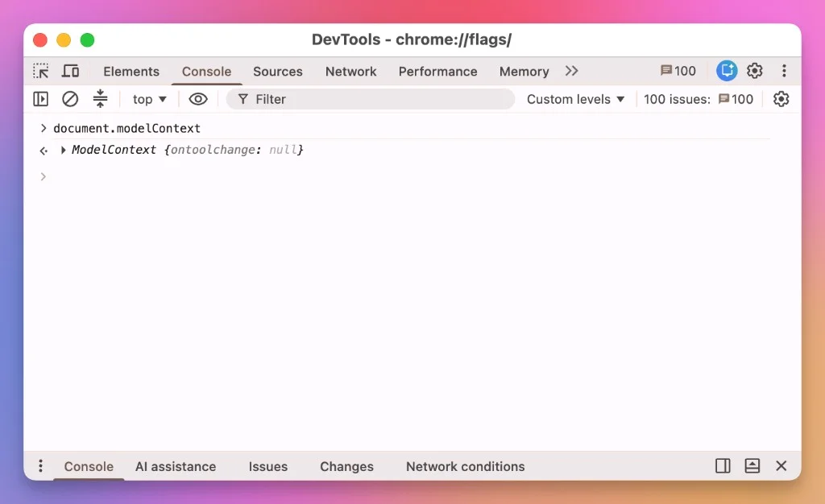
Task: Click the expand drawer icon
Action: (752, 465)
